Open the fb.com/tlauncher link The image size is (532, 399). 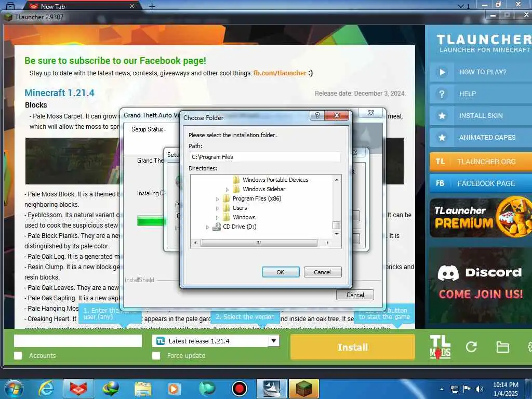click(280, 73)
